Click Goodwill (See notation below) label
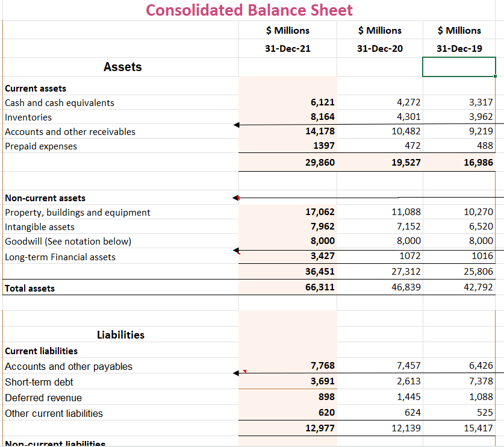This screenshot has width=504, height=447. tap(68, 242)
